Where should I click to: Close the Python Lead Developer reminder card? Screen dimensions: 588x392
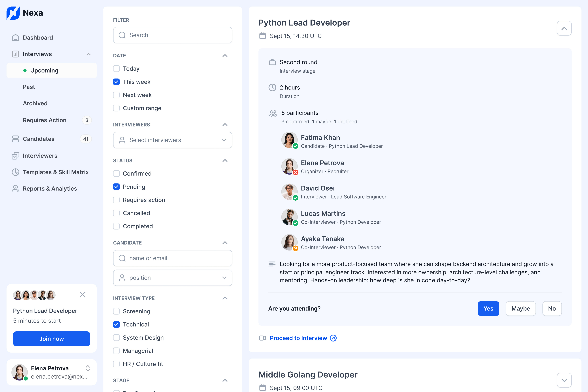(x=83, y=294)
